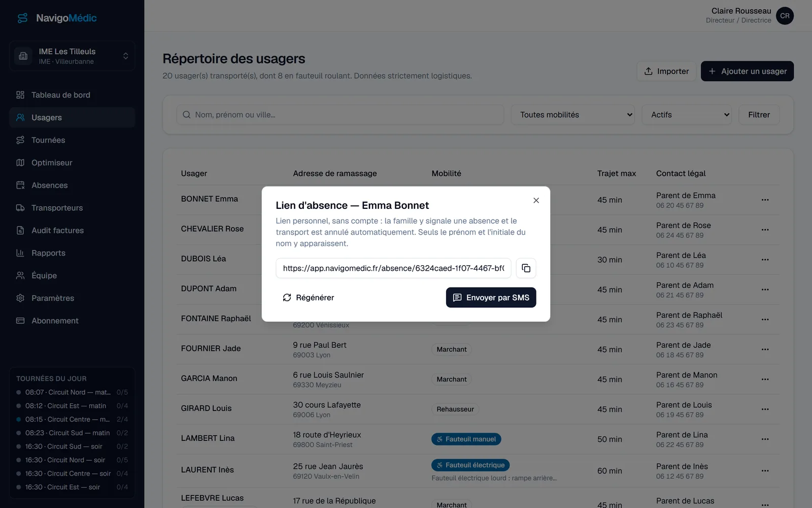Select the Usagers sidebar item
The width and height of the screenshot is (812, 508).
[x=72, y=117]
